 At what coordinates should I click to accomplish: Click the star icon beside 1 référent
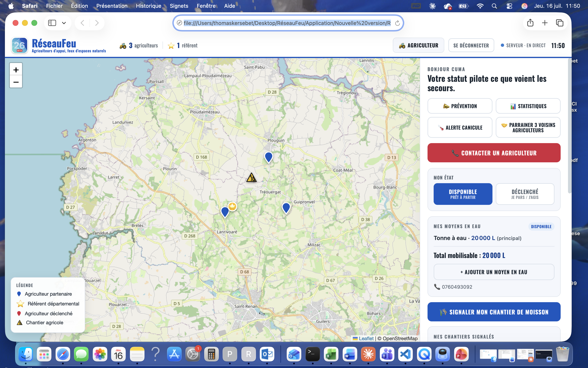171,46
